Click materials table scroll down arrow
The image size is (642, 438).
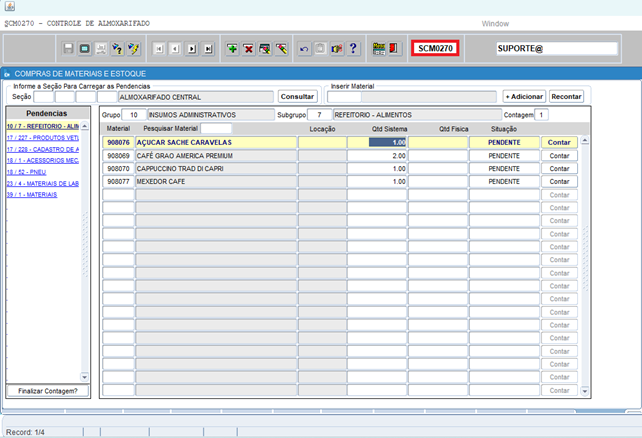(x=585, y=391)
